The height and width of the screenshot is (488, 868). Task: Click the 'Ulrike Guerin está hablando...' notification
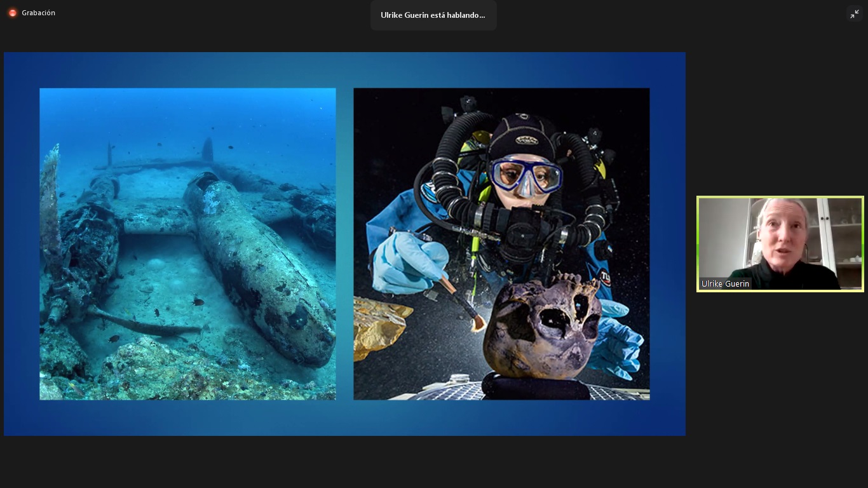(x=433, y=15)
